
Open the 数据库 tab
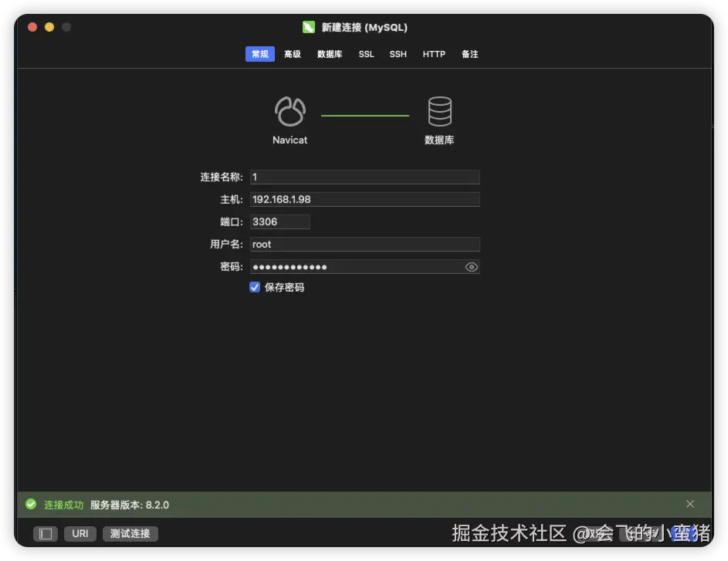click(x=330, y=54)
